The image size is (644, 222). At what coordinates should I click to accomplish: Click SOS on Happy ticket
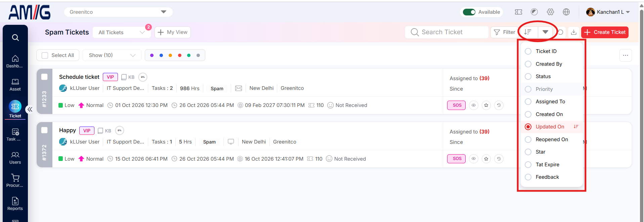(457, 159)
